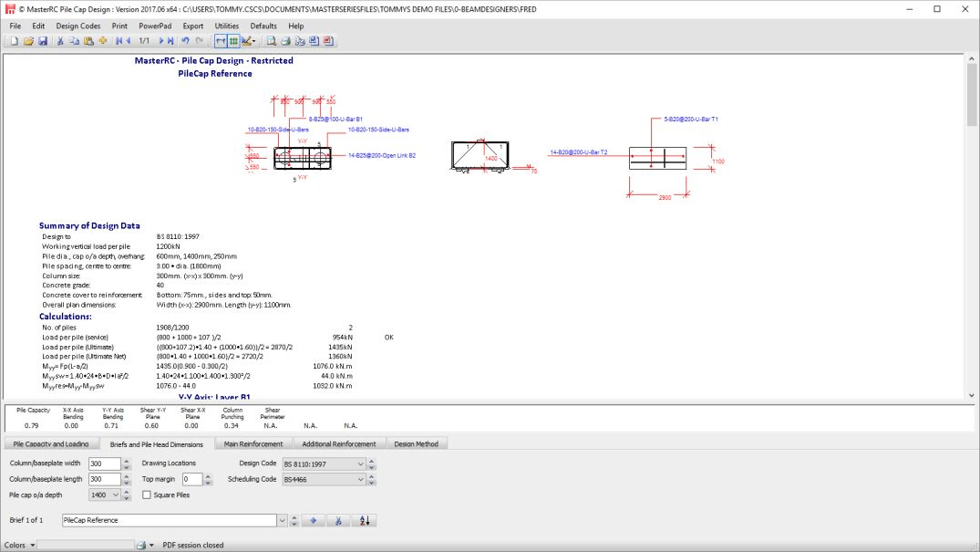Image resolution: width=980 pixels, height=552 pixels.
Task: Switch to Additional Reinforcement tab
Action: 339,444
